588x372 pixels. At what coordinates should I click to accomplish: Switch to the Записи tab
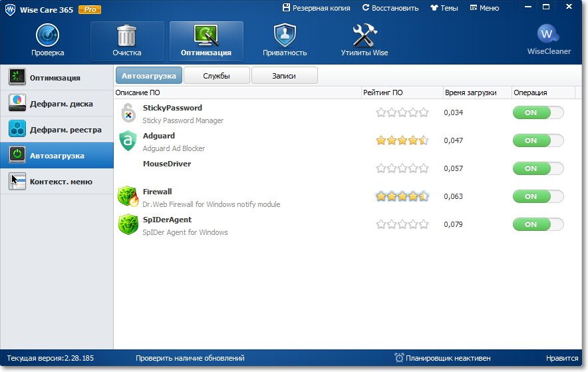[x=284, y=76]
